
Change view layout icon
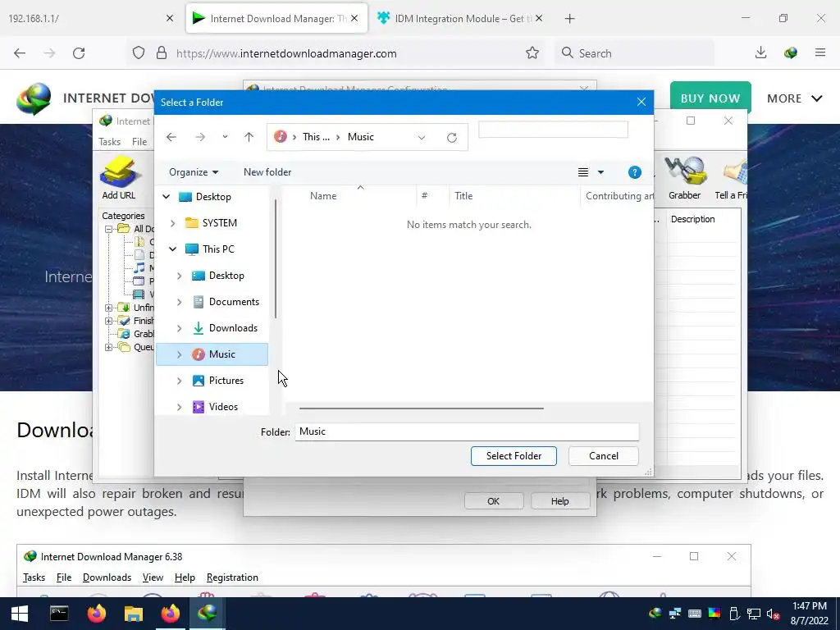coord(583,172)
